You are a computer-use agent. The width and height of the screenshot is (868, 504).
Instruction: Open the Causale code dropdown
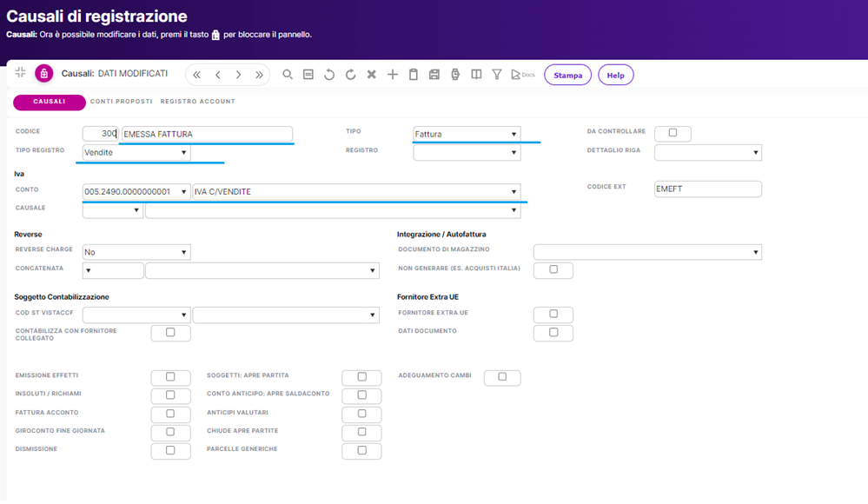tap(112, 210)
